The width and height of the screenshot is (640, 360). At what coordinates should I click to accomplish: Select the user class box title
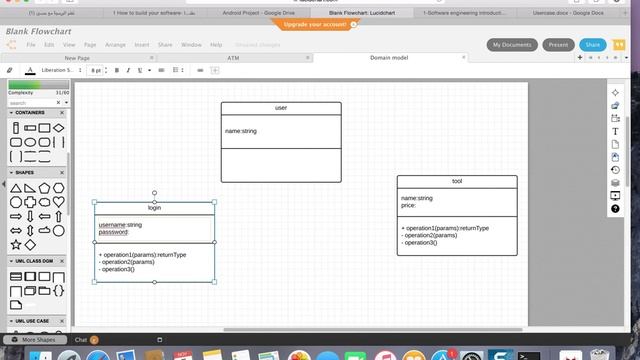point(281,108)
